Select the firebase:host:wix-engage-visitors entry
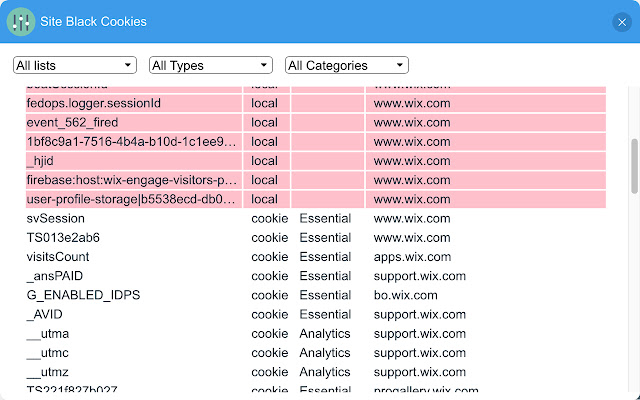 (x=132, y=180)
